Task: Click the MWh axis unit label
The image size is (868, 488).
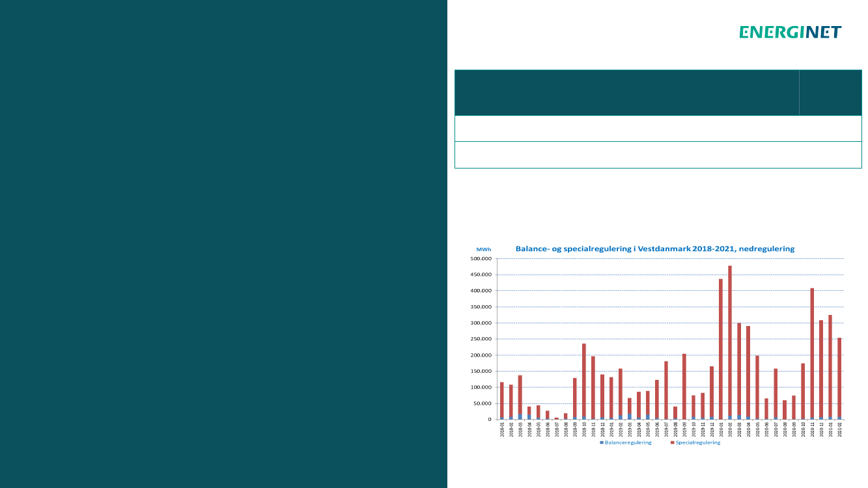Action: coord(483,249)
